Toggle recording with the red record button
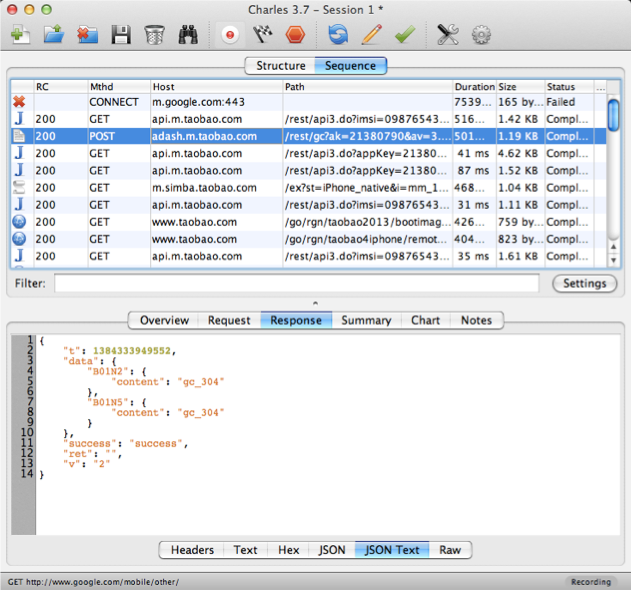631x590 pixels. click(231, 35)
